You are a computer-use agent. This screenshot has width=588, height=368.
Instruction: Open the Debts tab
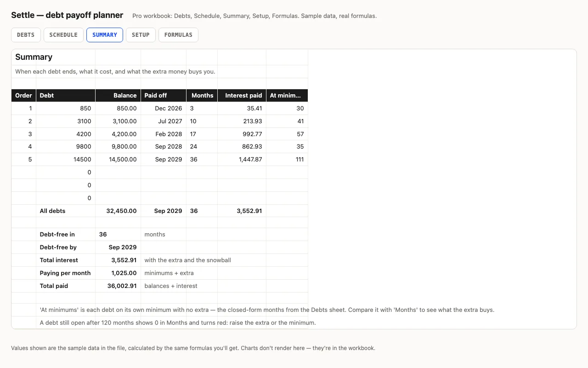pos(26,35)
